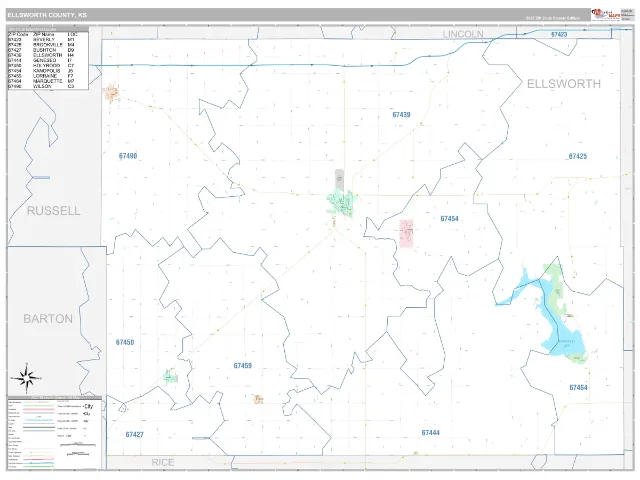The height and width of the screenshot is (480, 640).
Task: Click ZIP code label 67444
Action: pos(431,433)
